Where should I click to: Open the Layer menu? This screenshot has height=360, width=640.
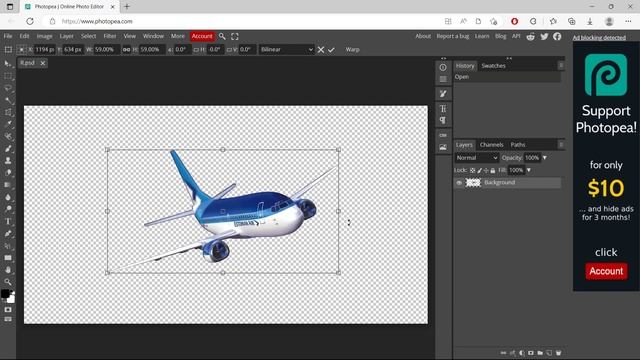67,36
